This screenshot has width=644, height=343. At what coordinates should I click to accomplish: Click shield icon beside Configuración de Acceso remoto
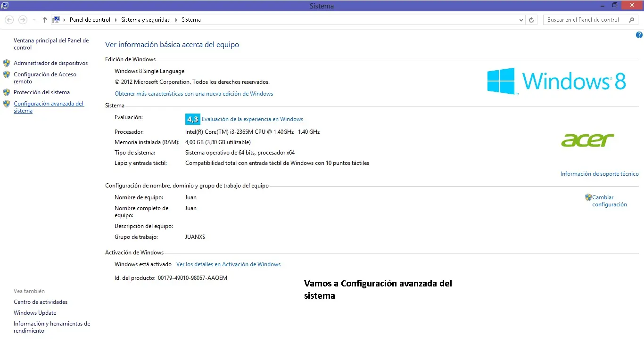click(x=7, y=74)
